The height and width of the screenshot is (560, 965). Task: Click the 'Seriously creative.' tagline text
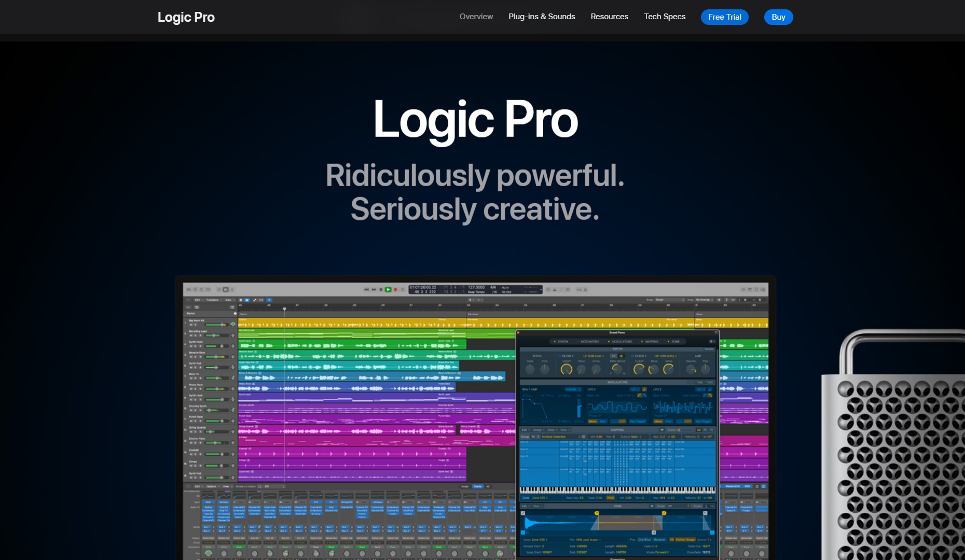(x=475, y=209)
